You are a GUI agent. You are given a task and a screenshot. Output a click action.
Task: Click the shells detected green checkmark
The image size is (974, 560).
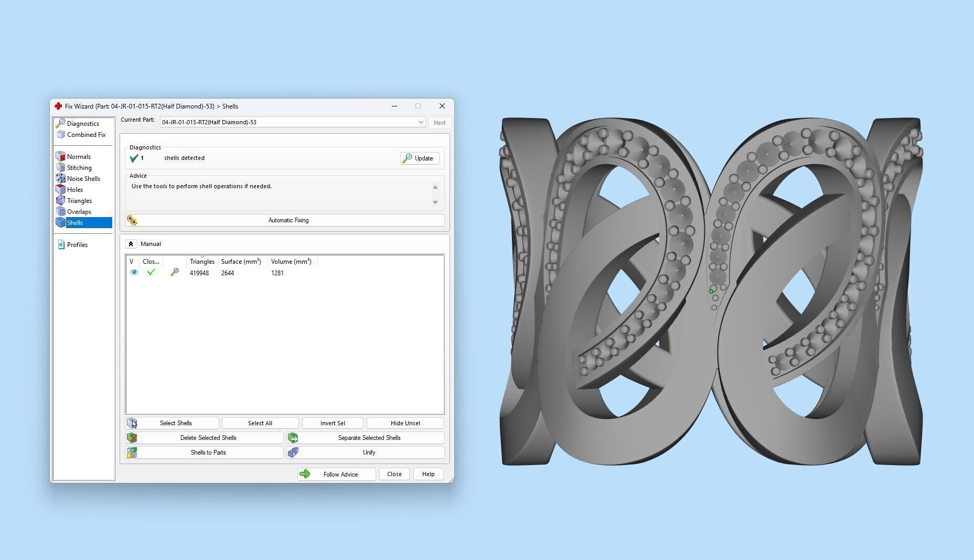tap(134, 158)
